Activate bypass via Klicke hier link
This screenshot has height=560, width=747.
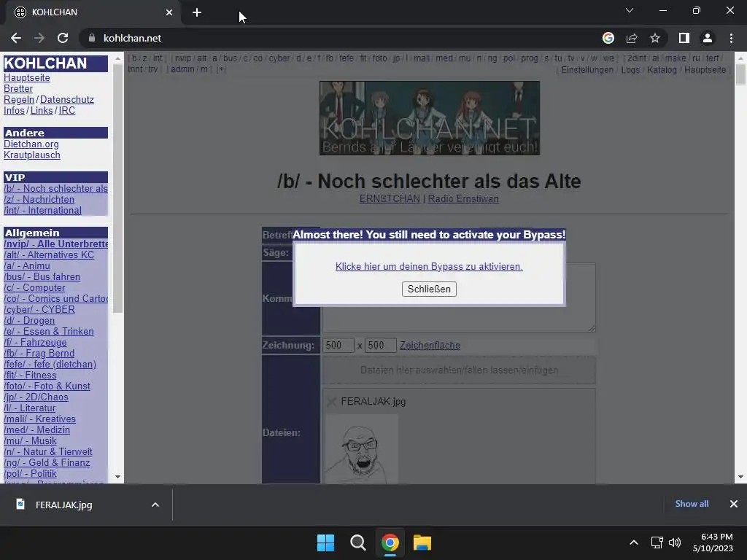click(429, 267)
